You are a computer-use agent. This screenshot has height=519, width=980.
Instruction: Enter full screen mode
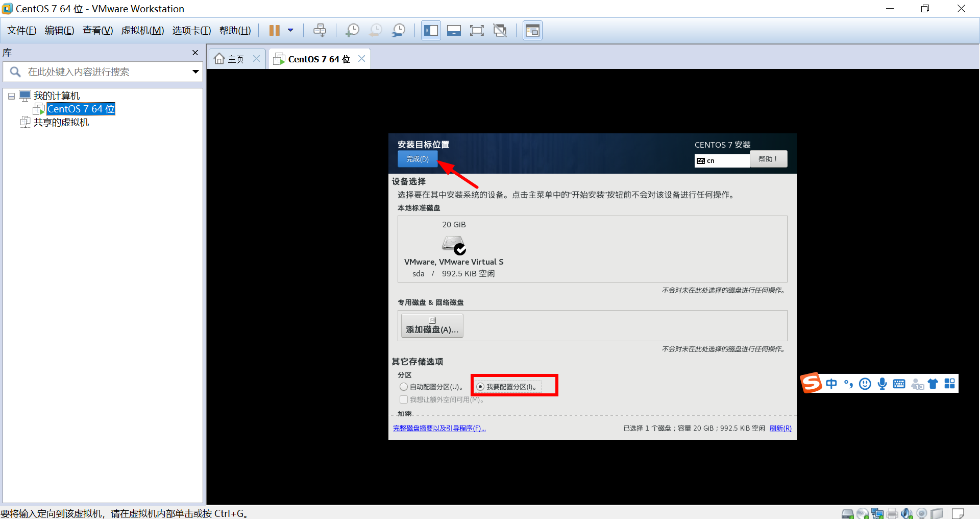point(477,31)
